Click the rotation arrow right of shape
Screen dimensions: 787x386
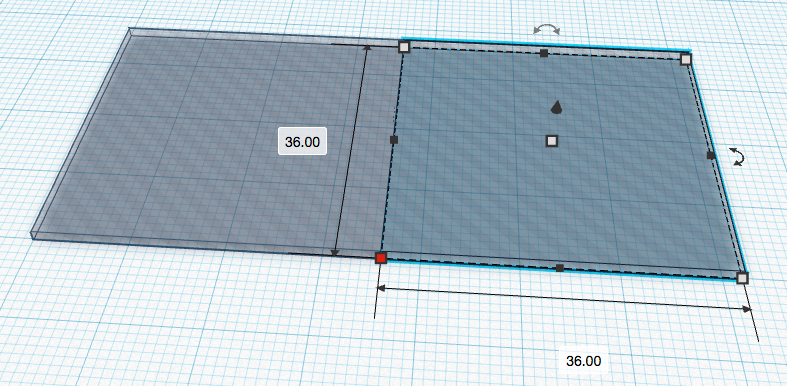click(x=737, y=156)
